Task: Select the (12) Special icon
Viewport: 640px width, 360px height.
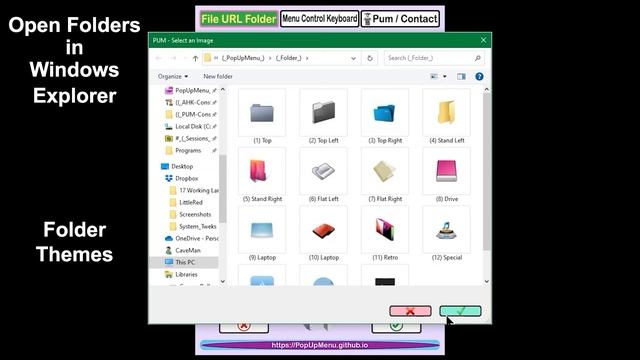Action: click(x=446, y=230)
